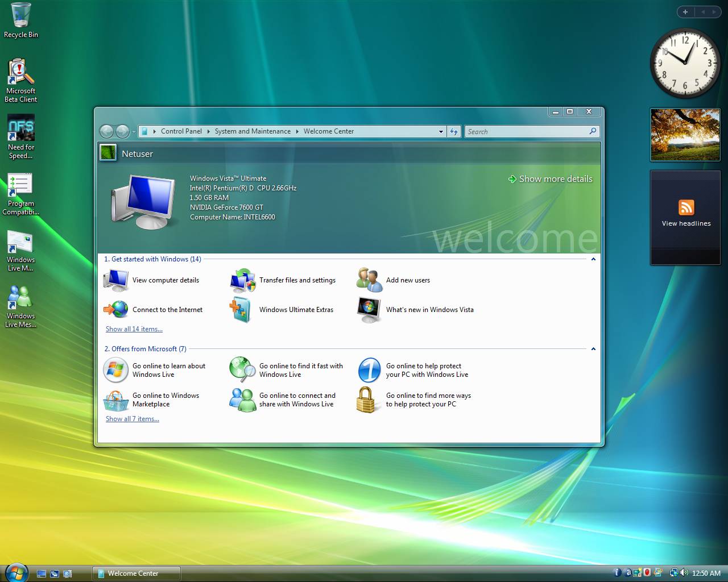
Task: Click the taskbar clock 12:50 AM
Action: click(x=706, y=573)
